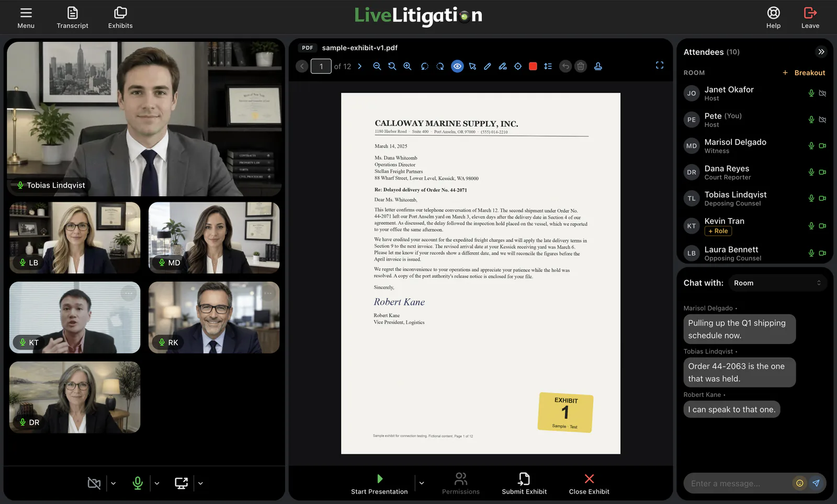The width and height of the screenshot is (837, 504).
Task: Open the line thickness tool
Action: (548, 66)
